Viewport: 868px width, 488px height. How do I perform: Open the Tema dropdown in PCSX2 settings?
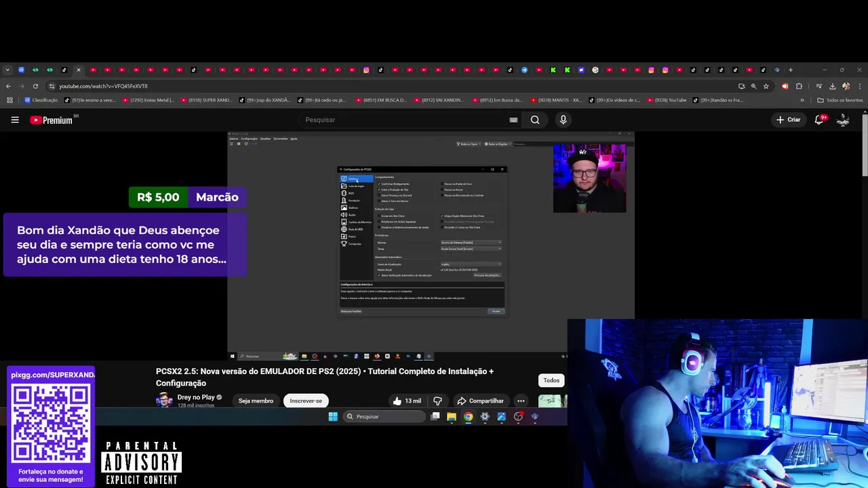point(471,249)
